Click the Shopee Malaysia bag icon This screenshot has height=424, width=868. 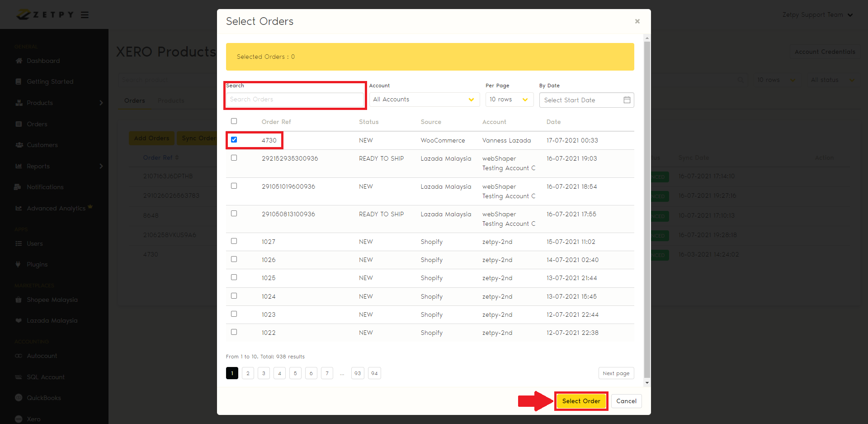19,300
